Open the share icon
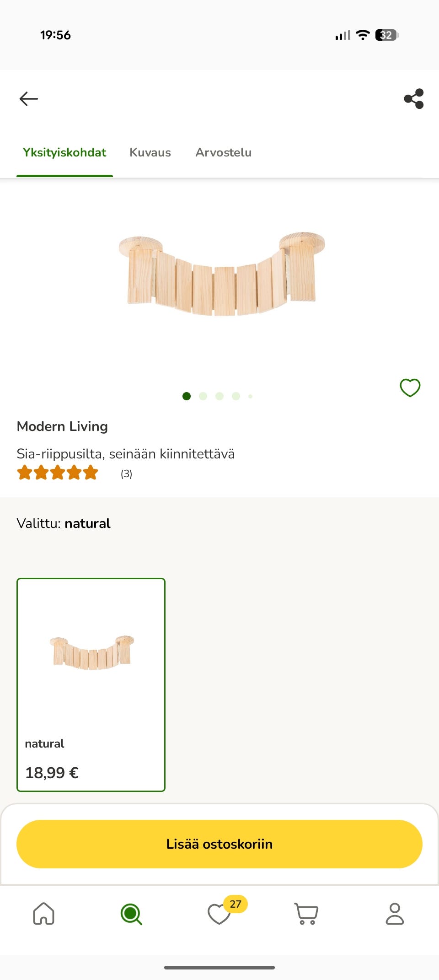 414,99
